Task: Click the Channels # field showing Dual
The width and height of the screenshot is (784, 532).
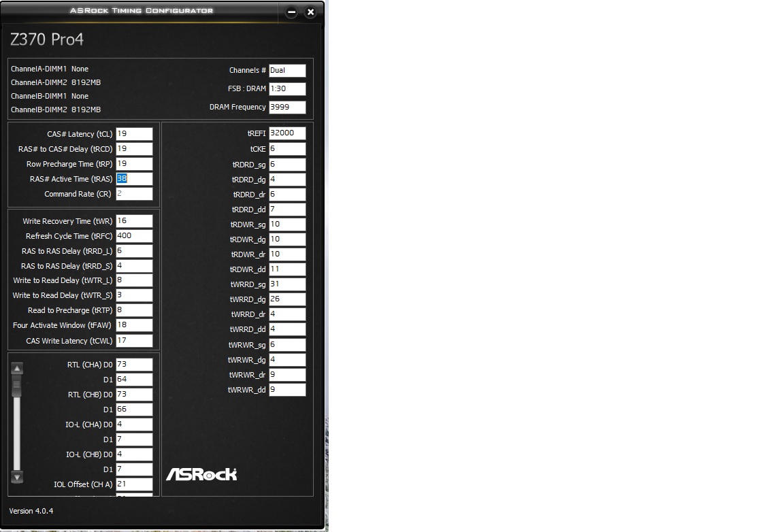Action: click(287, 71)
